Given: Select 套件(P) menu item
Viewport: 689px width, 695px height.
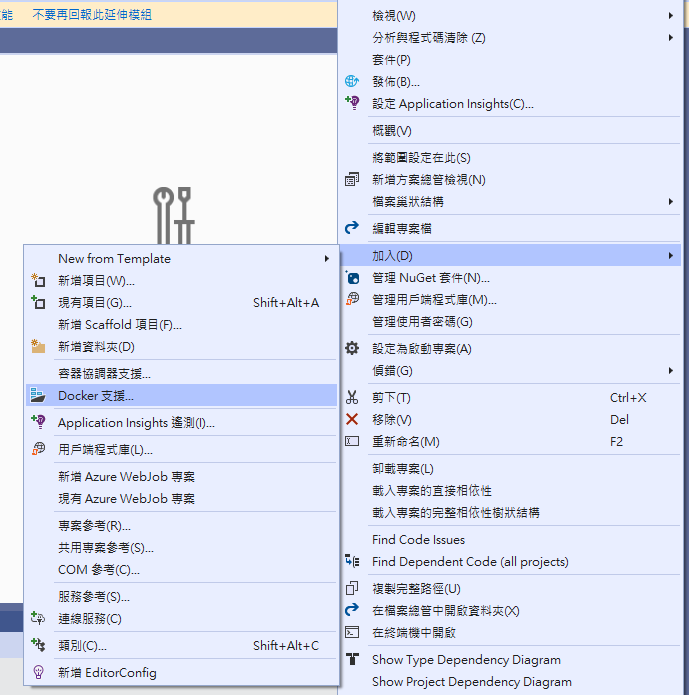Looking at the screenshot, I should (511, 60).
